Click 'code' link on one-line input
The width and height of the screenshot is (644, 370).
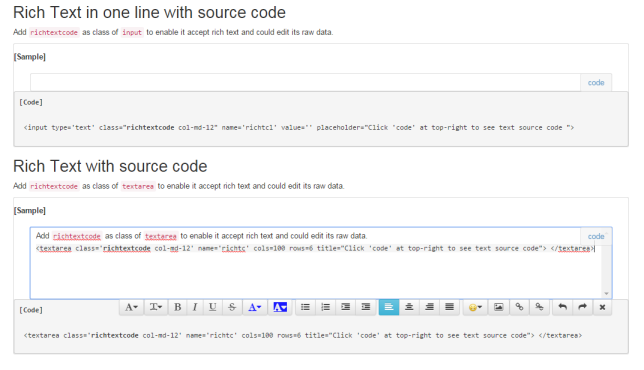[596, 83]
